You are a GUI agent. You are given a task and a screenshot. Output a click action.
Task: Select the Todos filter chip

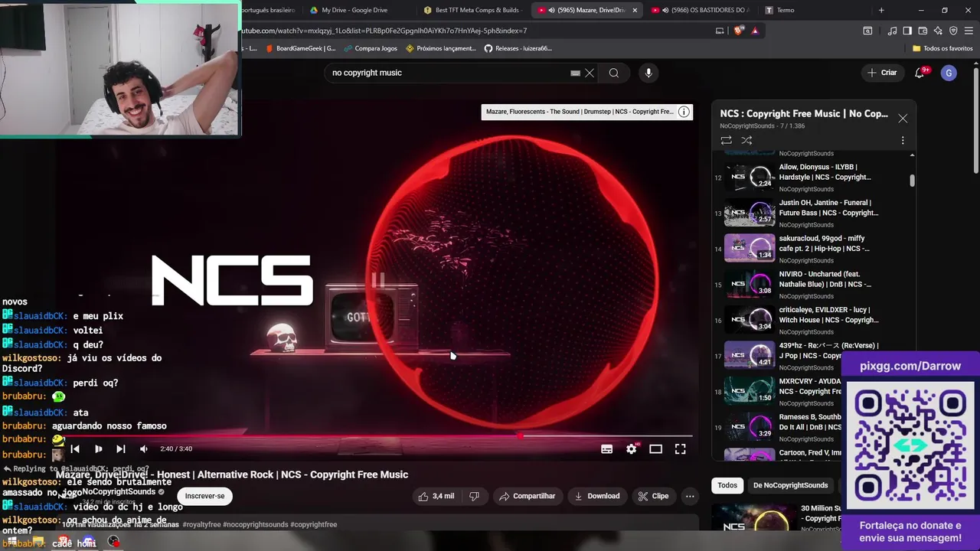727,485
